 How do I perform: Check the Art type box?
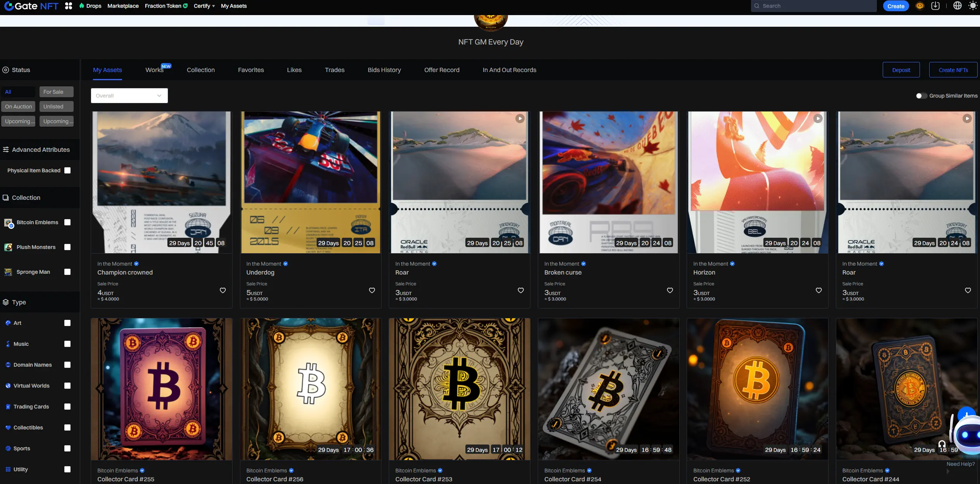tap(67, 323)
